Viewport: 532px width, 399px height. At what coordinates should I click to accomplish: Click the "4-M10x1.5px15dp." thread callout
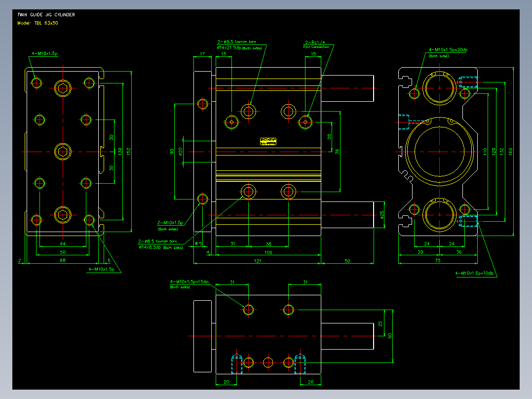point(190,282)
